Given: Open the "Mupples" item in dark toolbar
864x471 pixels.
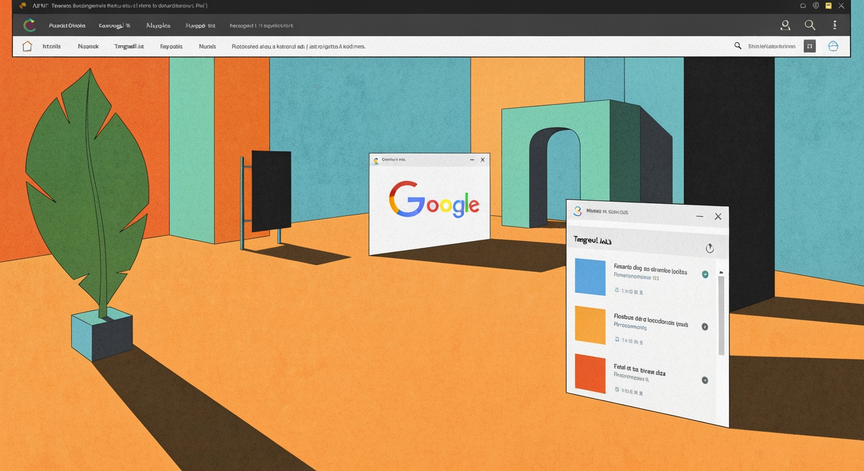Looking at the screenshot, I should [158, 25].
